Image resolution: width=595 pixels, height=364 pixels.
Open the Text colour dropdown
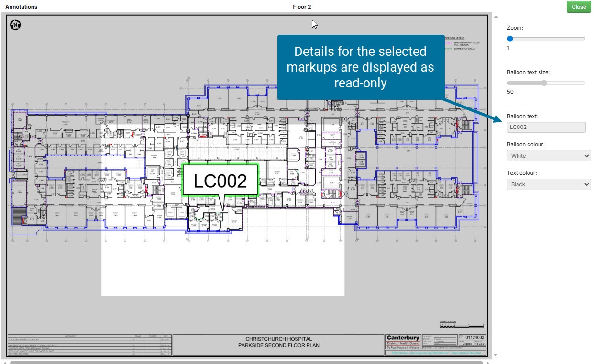point(549,184)
